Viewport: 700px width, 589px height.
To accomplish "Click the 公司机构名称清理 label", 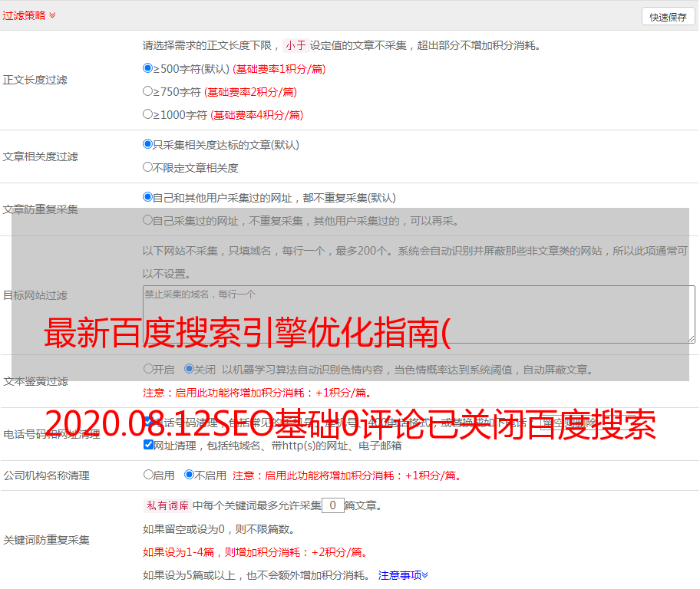I will tap(46, 475).
